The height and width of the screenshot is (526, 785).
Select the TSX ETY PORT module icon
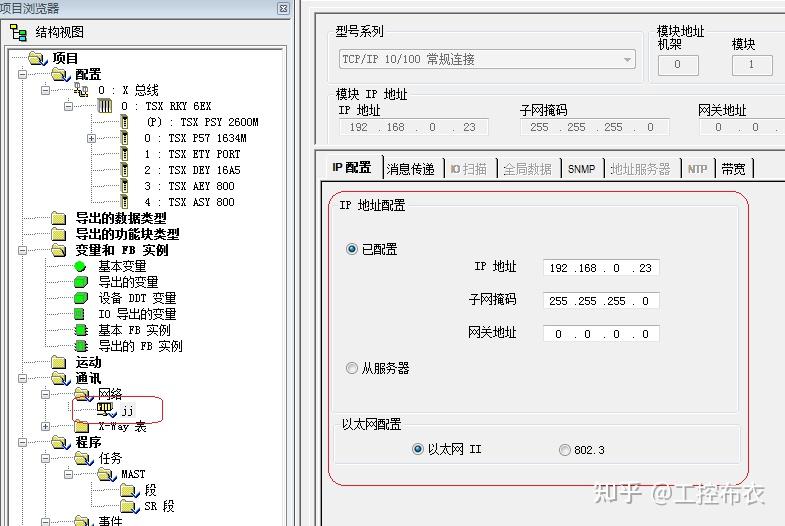(124, 154)
